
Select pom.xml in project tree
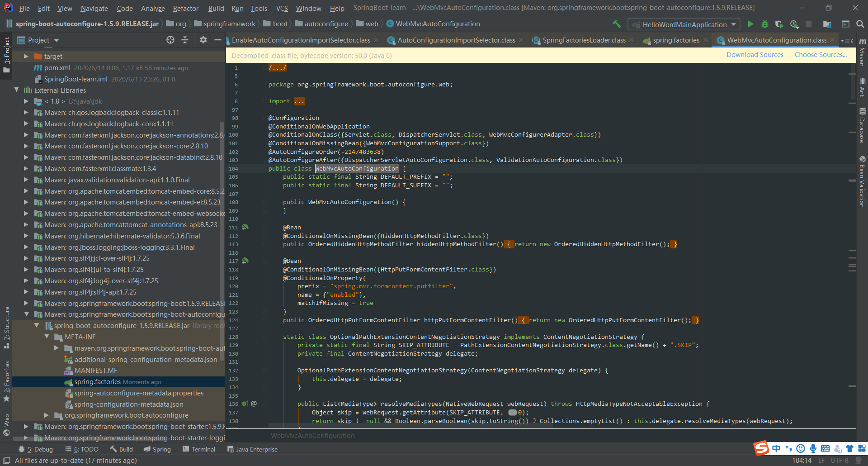point(57,68)
